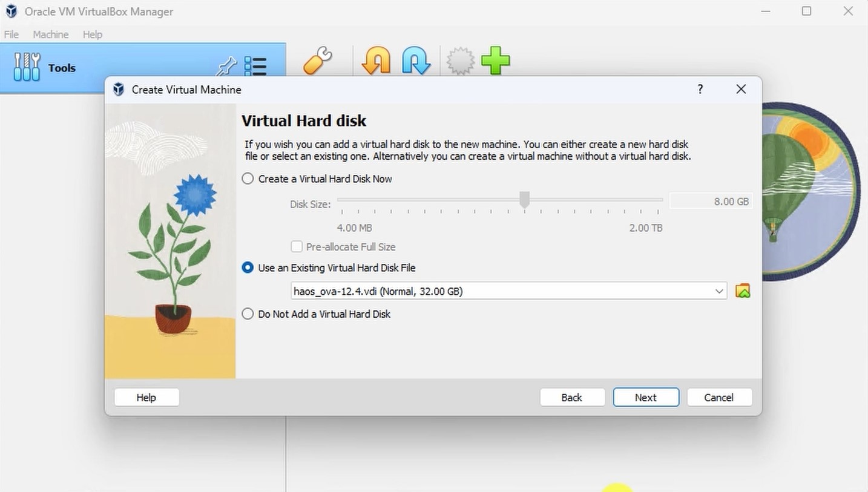Open the hard disk file browser folder icon

[743, 290]
